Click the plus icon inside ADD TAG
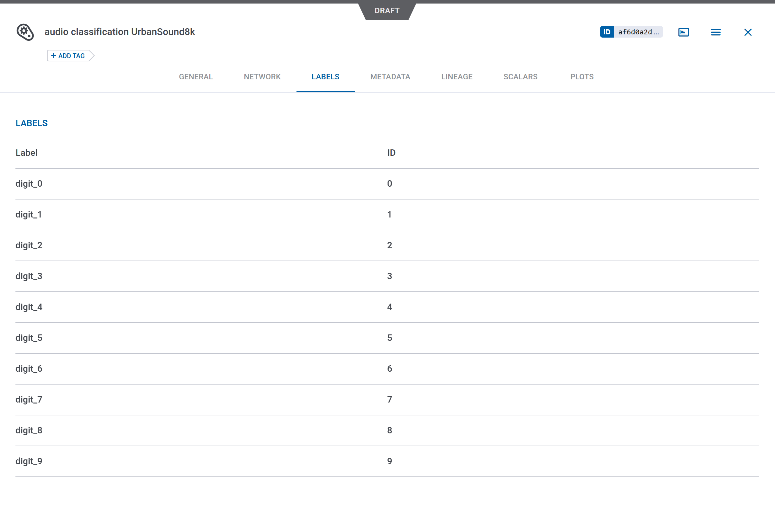775x532 pixels. coord(54,55)
